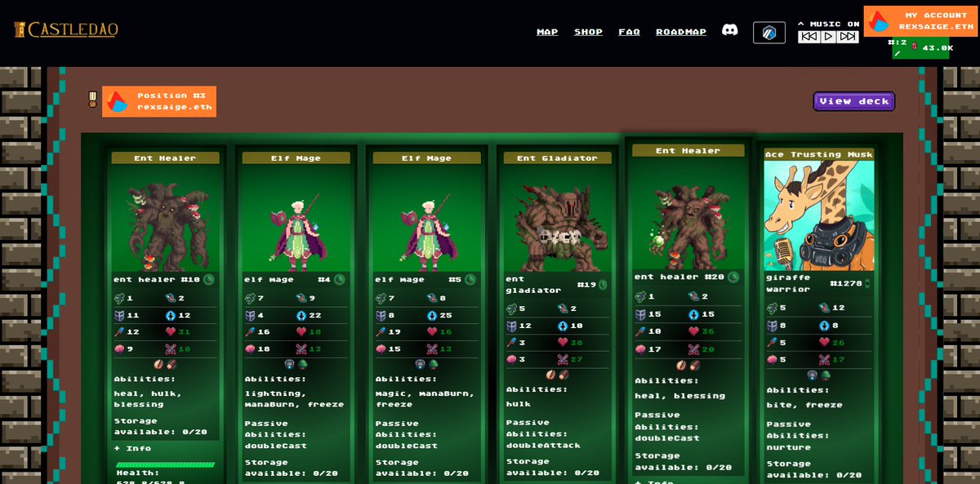Image resolution: width=980 pixels, height=484 pixels.
Task: Click the View deck button
Action: point(854,101)
